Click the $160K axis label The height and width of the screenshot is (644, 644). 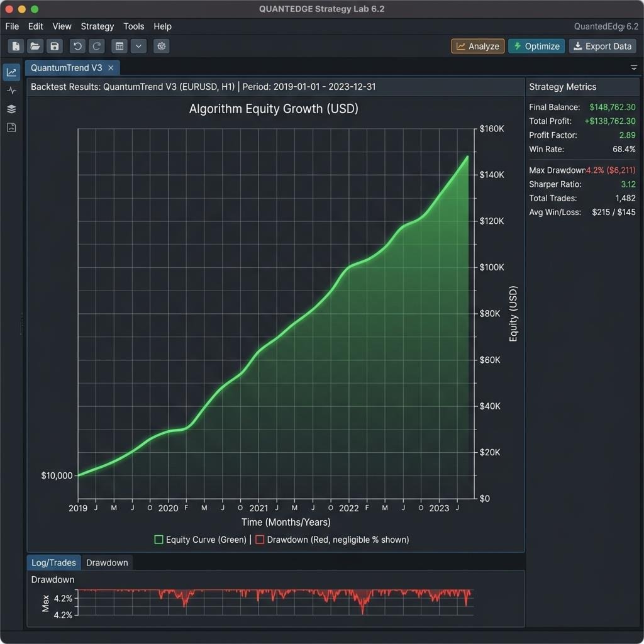(x=492, y=128)
